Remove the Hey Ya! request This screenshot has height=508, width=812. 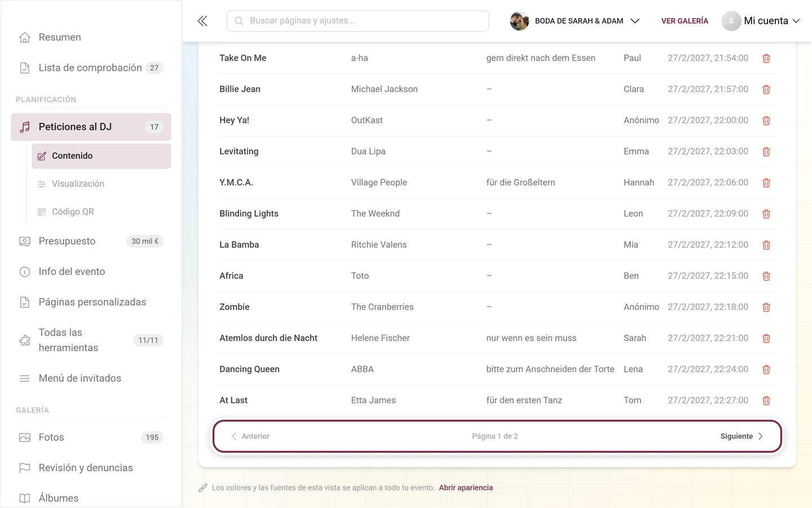tap(766, 120)
